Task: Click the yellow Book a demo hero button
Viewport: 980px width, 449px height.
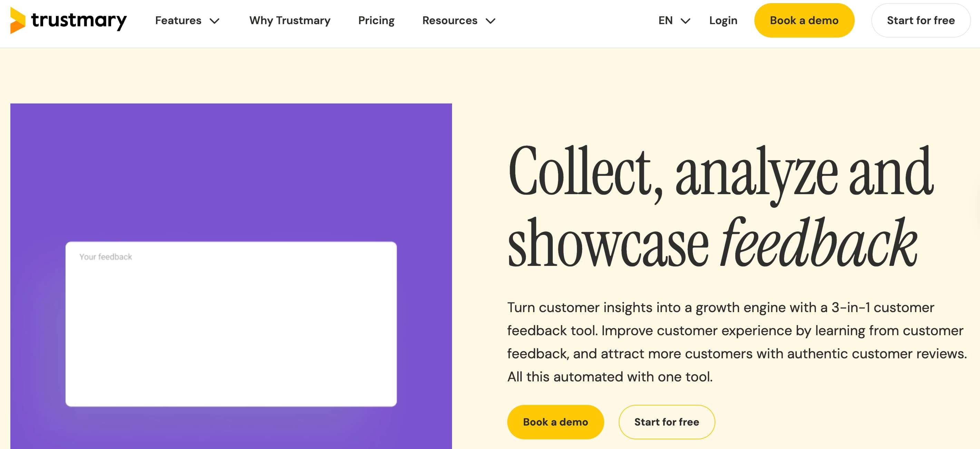Action: coord(555,422)
